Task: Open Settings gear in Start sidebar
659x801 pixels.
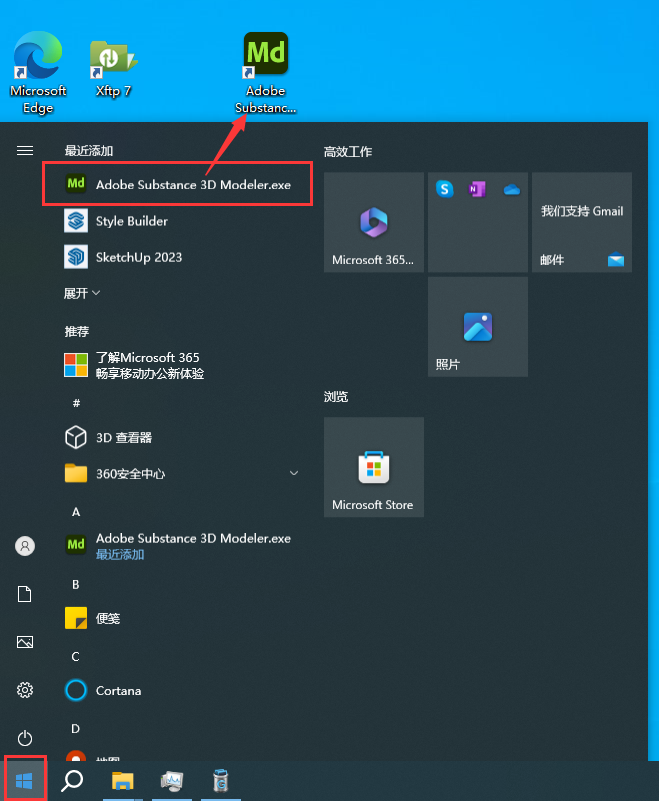Action: pyautogui.click(x=25, y=690)
